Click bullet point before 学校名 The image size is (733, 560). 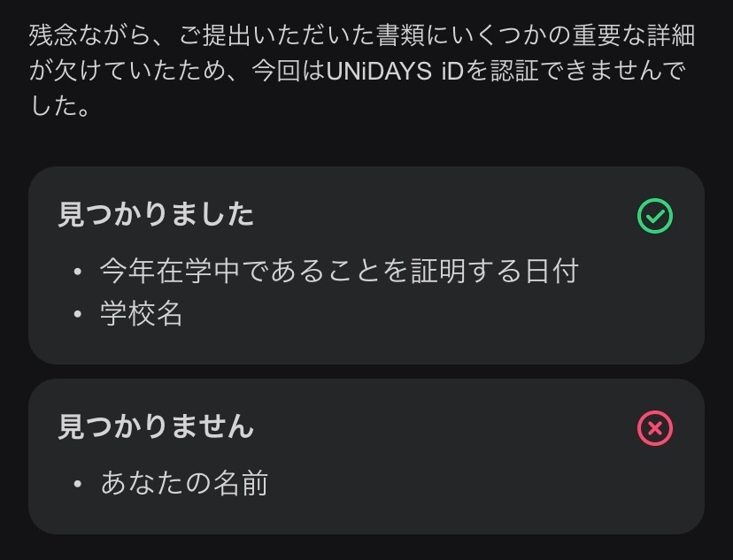coord(78,314)
